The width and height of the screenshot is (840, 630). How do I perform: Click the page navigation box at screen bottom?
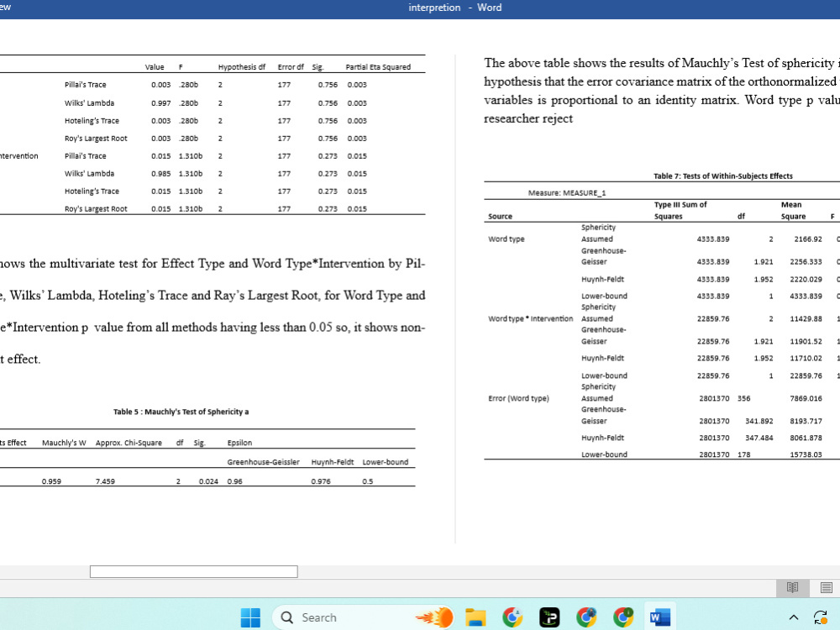pyautogui.click(x=193, y=571)
